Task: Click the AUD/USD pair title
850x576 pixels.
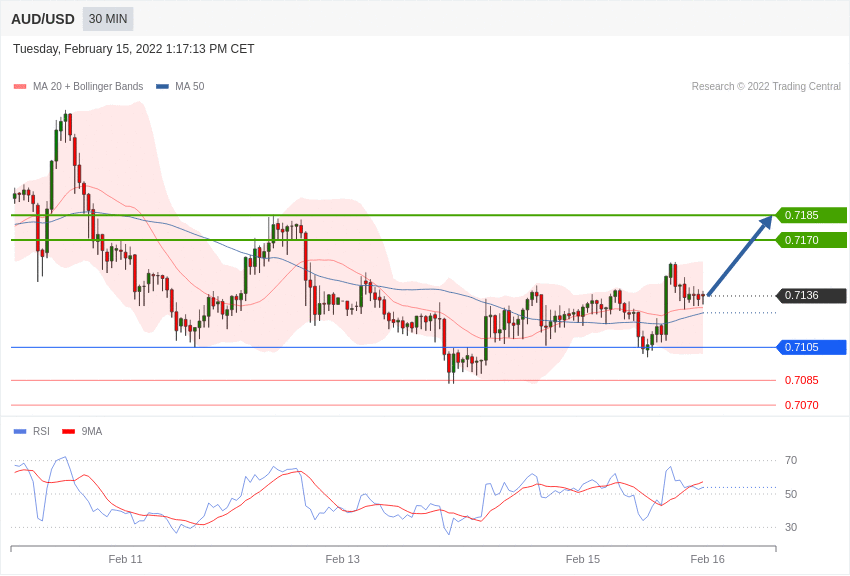Action: point(43,20)
